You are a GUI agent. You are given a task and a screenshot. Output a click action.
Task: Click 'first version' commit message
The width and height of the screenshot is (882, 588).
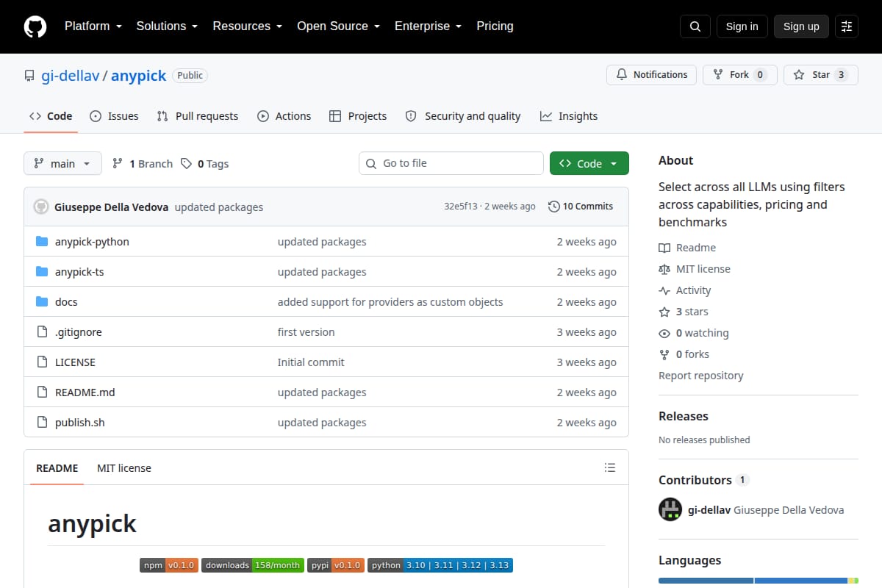(306, 332)
